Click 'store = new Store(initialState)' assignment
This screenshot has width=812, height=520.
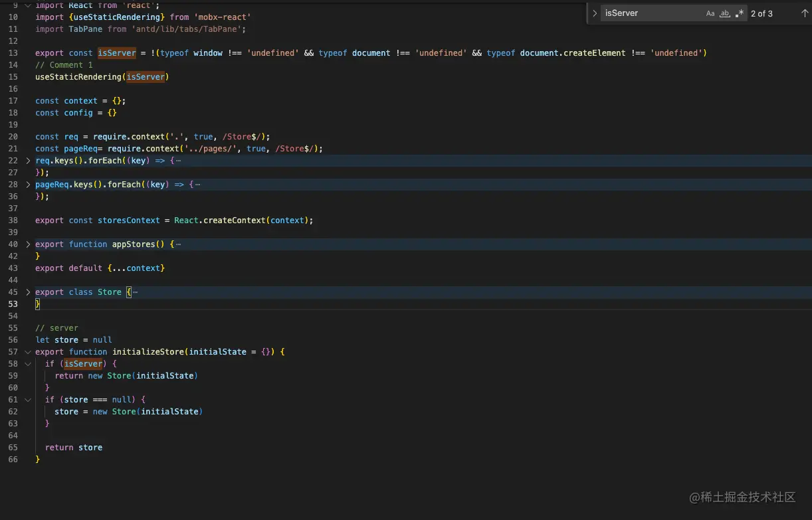129,412
